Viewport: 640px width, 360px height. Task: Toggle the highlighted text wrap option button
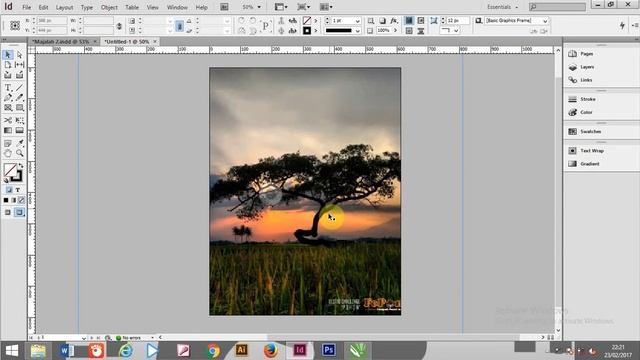(409, 21)
